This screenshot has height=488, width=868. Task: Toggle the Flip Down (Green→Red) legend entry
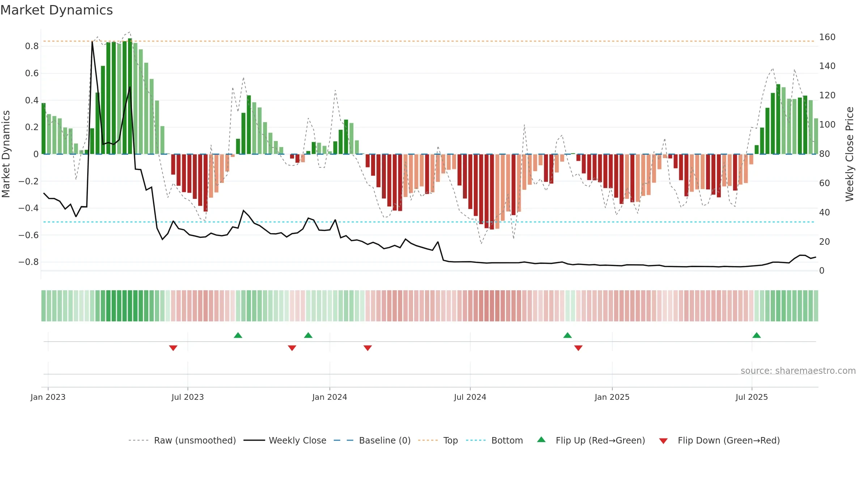[719, 440]
